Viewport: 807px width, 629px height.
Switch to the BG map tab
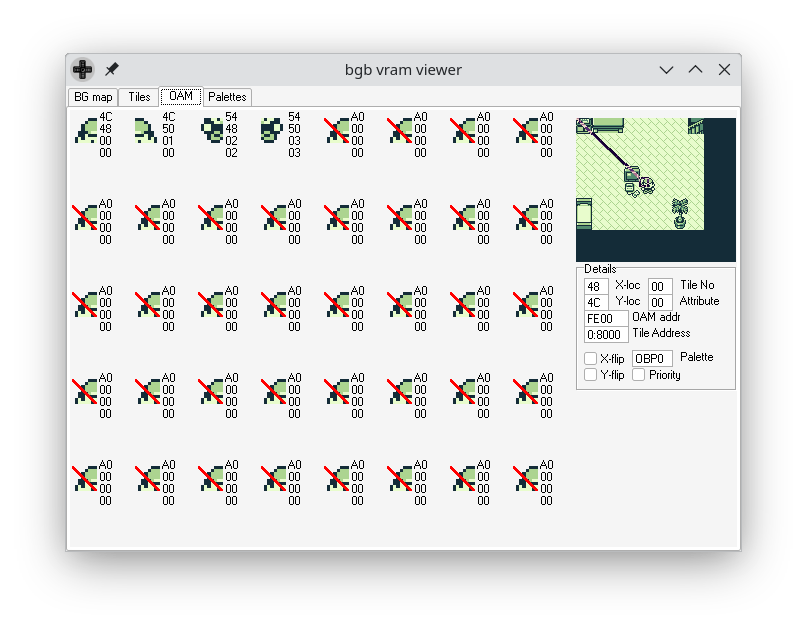[x=93, y=97]
